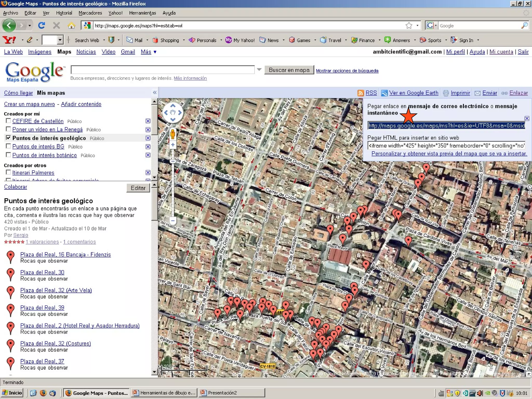Click the map marker at Plaza Mayor

(343, 239)
